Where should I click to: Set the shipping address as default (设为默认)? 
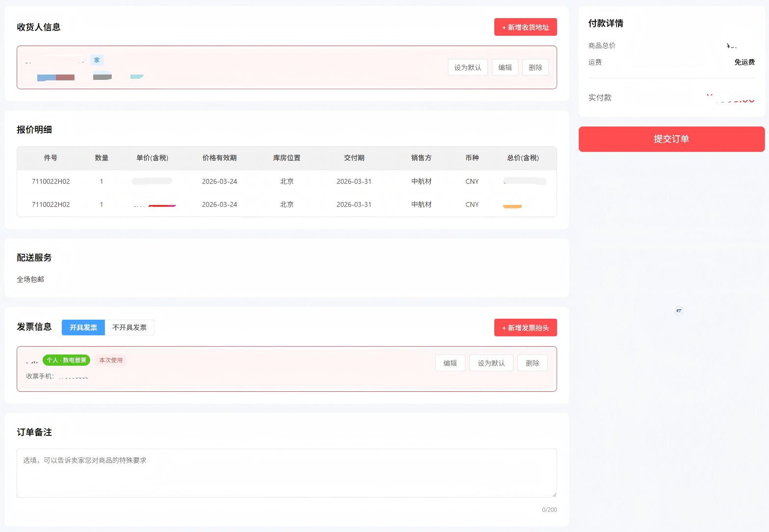(x=467, y=67)
